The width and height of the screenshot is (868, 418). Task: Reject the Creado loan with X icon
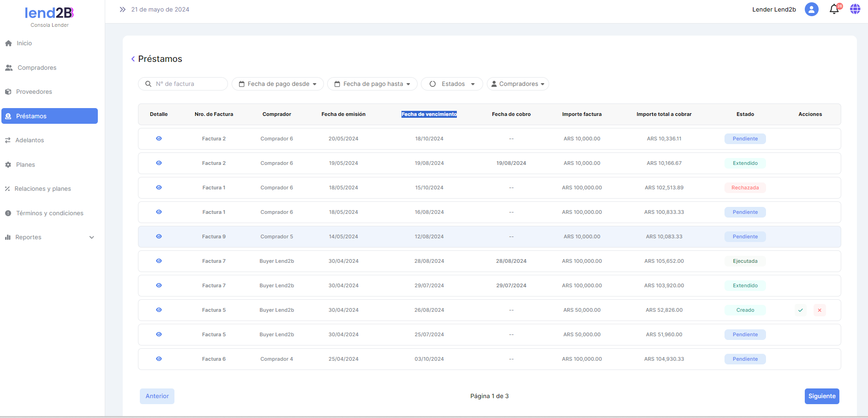tap(820, 310)
